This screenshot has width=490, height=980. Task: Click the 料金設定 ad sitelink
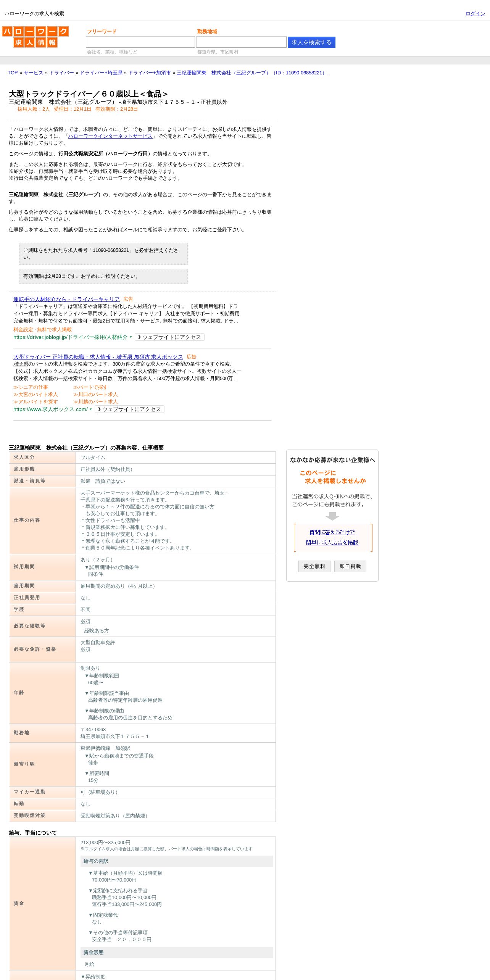23,330
